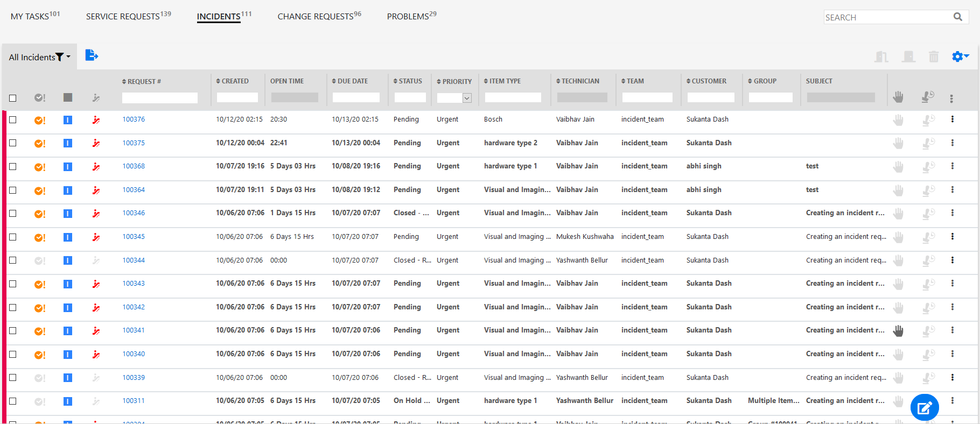This screenshot has width=980, height=424.
Task: Click orange approval status icon for request 100376
Action: [40, 121]
